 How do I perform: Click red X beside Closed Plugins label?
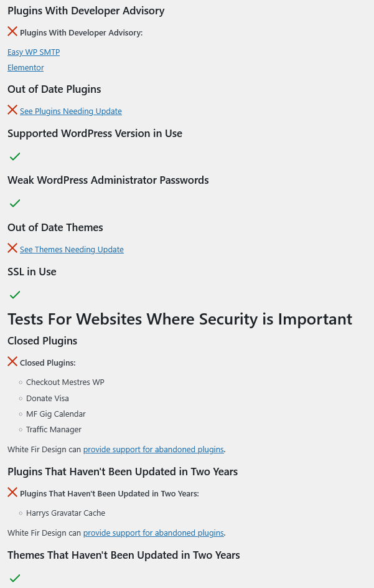[12, 361]
